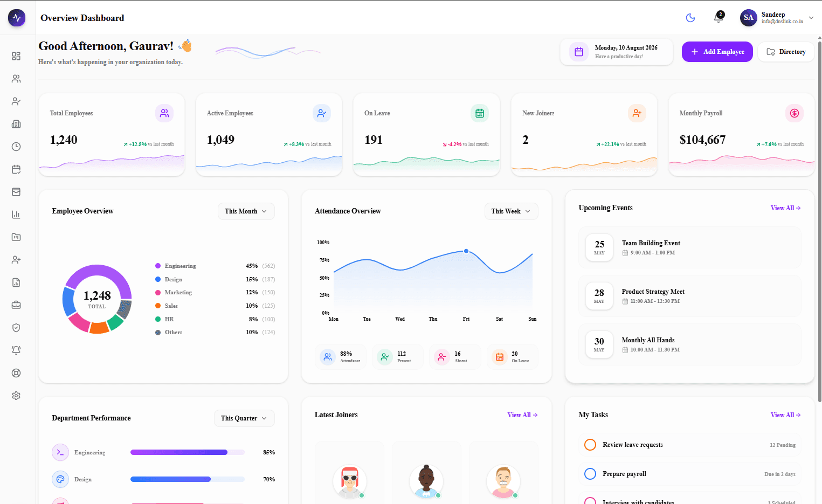Screen dimensions: 822x504
Task: Click View All in Upcoming Events
Action: tap(785, 208)
